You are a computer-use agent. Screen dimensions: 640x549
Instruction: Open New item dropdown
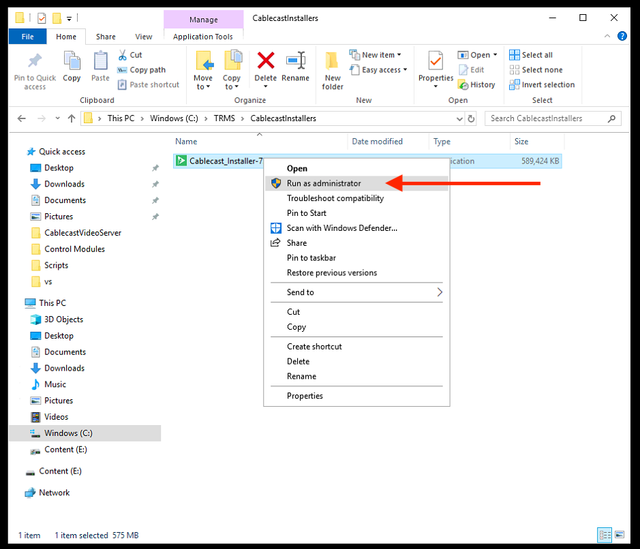tap(376, 55)
